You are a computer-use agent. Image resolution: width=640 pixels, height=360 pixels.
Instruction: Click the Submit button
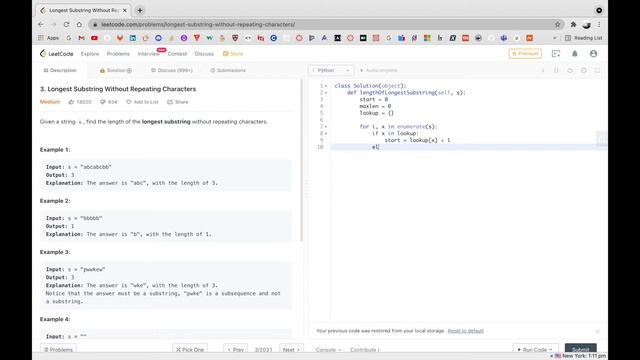581,349
